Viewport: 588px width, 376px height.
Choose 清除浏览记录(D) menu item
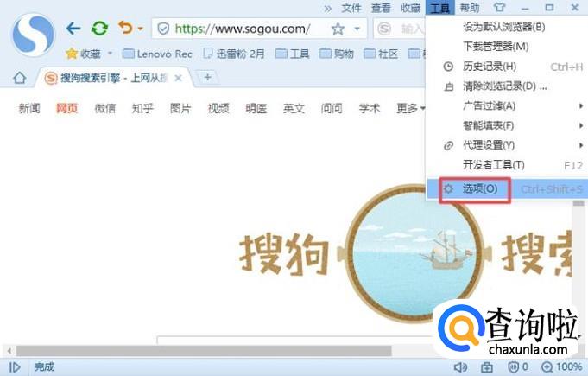pos(504,86)
